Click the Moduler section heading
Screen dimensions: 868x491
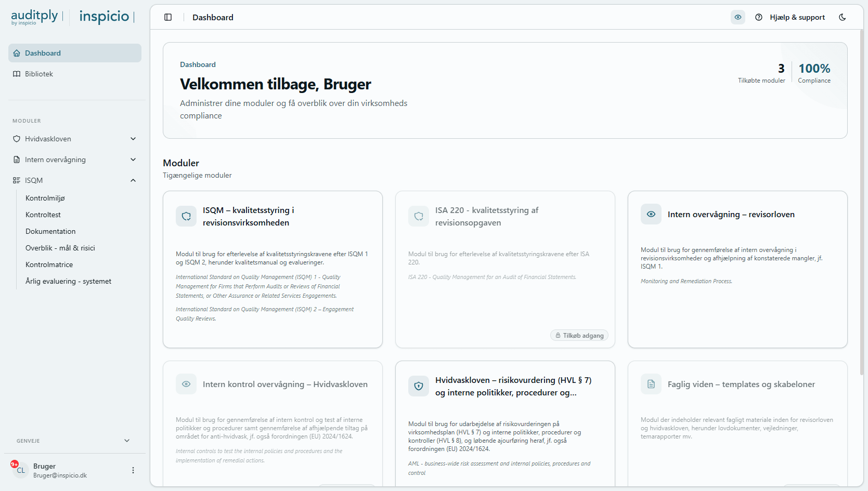[181, 163]
